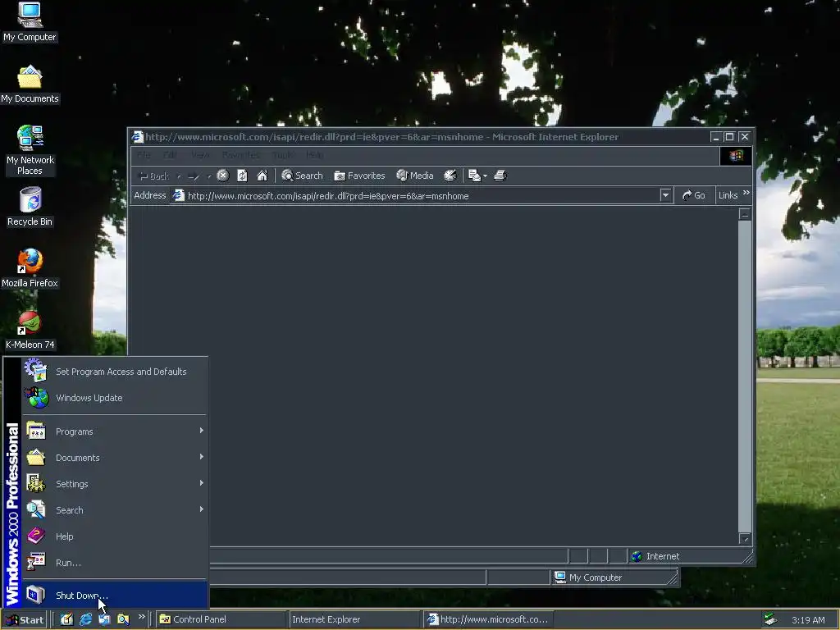Open Windows Update from Start menu
Screen dimensions: 840x630
[115, 398]
